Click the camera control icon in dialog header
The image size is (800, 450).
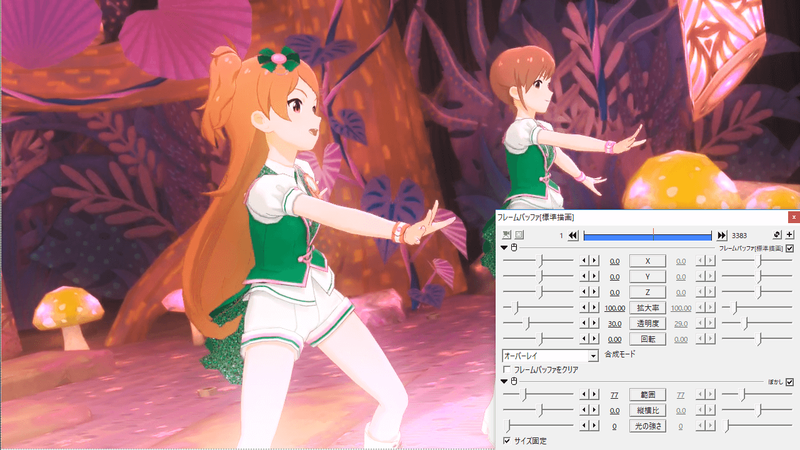coord(507,235)
